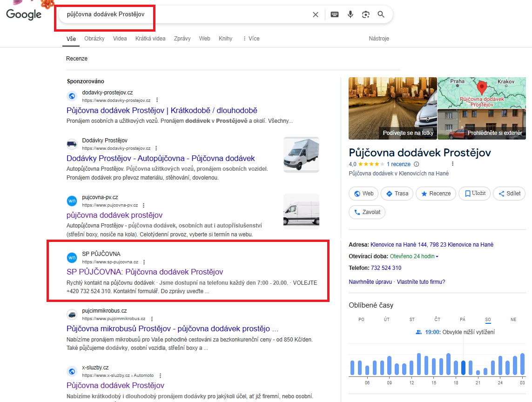Open x-sluzby.cz Půjčovna dodávek Prostějov link
Viewport: 532px width, 402px height.
click(x=115, y=385)
